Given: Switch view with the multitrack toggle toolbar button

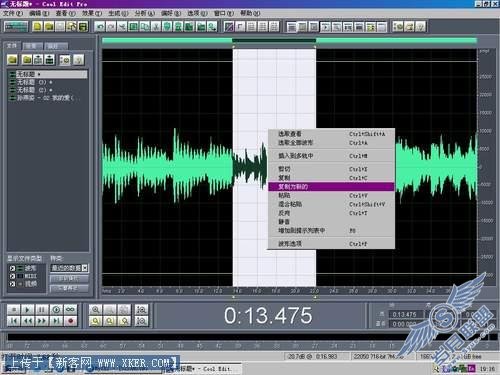Looking at the screenshot, I should [16, 26].
